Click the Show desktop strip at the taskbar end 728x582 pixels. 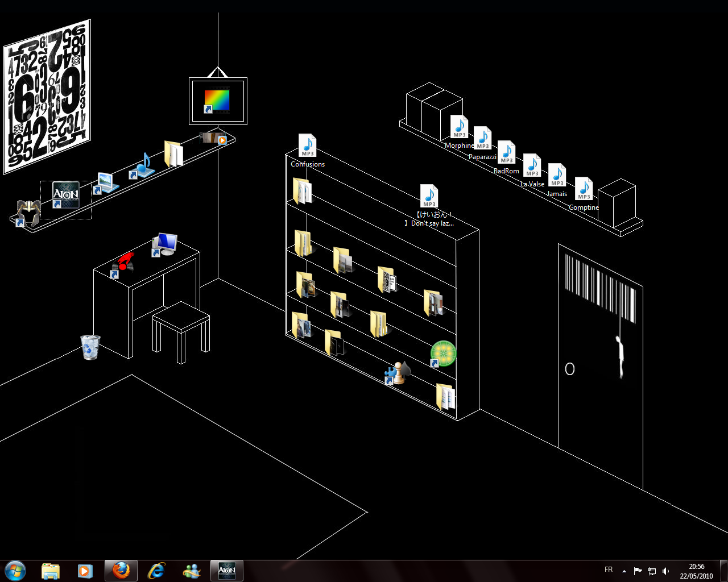pos(723,571)
